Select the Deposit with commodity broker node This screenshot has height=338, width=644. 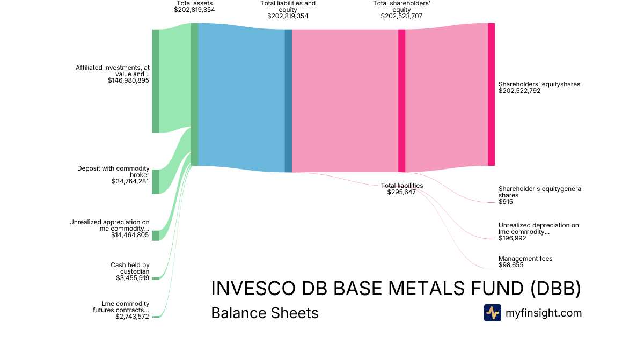(x=155, y=181)
